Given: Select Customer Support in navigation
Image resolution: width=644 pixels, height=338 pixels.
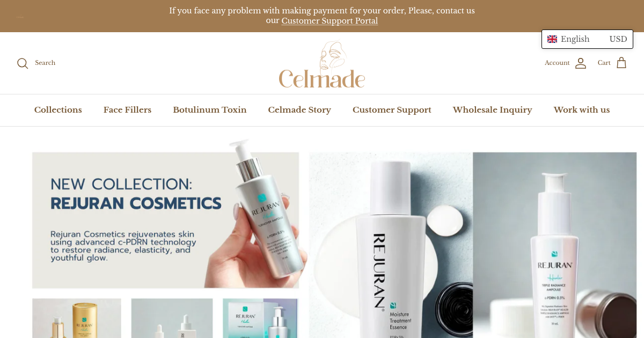Looking at the screenshot, I should click(392, 110).
